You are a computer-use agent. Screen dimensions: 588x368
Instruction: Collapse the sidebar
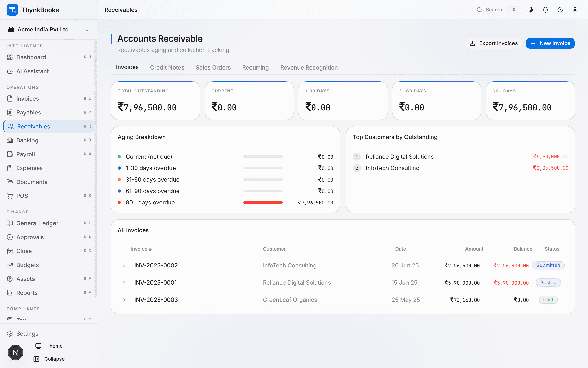(49, 359)
